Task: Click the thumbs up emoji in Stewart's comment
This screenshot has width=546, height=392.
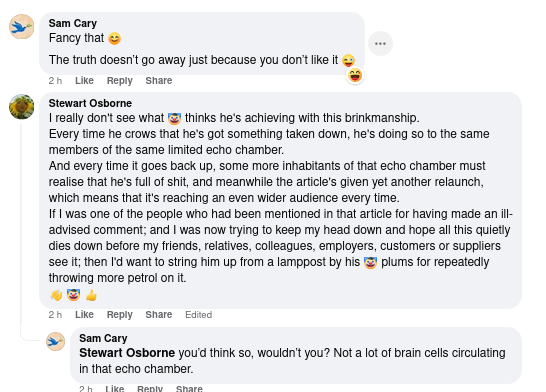Action: [x=91, y=296]
